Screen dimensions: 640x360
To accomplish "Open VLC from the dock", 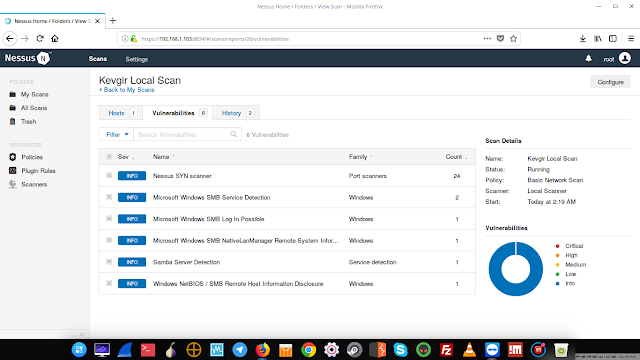I will [469, 350].
